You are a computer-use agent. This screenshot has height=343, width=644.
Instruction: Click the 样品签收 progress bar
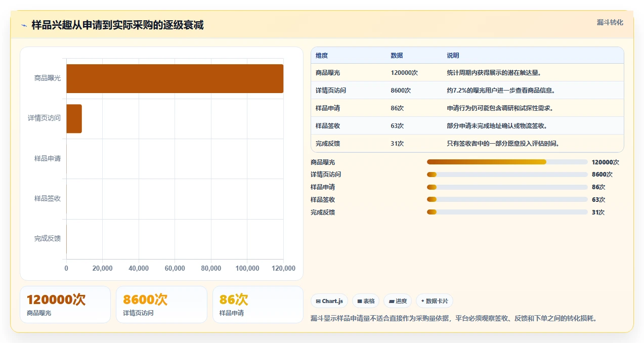[x=507, y=200]
